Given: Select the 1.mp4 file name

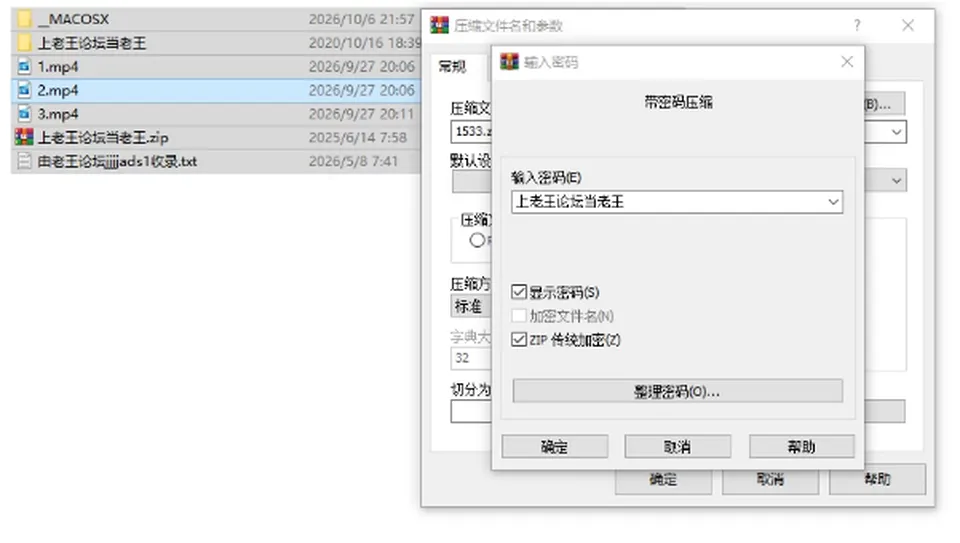Looking at the screenshot, I should pyautogui.click(x=58, y=66).
